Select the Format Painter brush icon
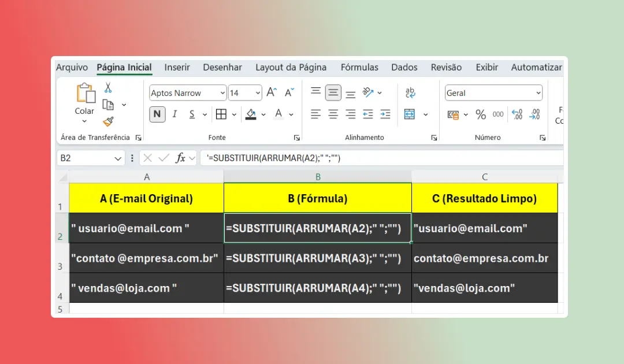 108,121
